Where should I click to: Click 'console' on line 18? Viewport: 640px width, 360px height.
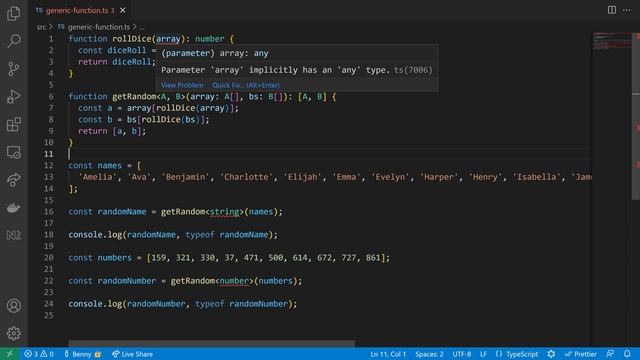click(85, 235)
